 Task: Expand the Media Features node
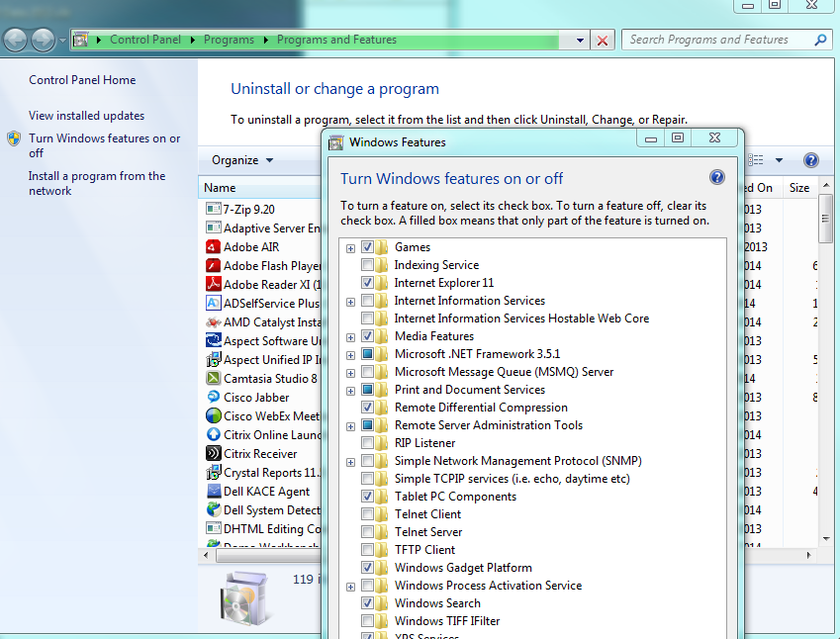coord(350,337)
